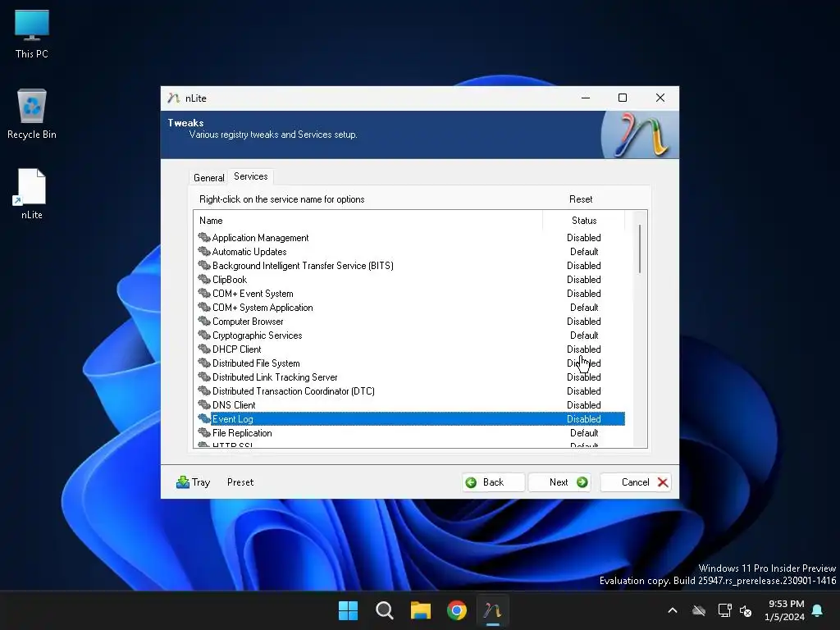Click gear icon beside Distributed File System

point(204,363)
